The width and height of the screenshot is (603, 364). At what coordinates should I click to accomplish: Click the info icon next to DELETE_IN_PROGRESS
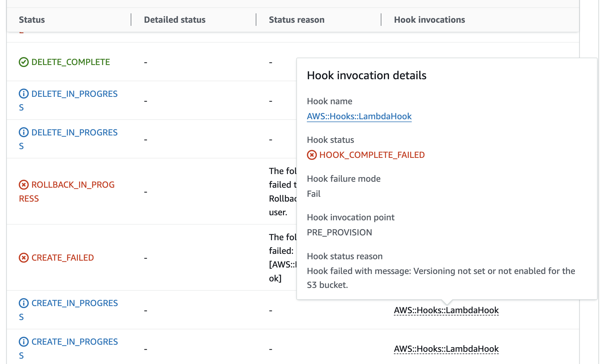tap(24, 93)
